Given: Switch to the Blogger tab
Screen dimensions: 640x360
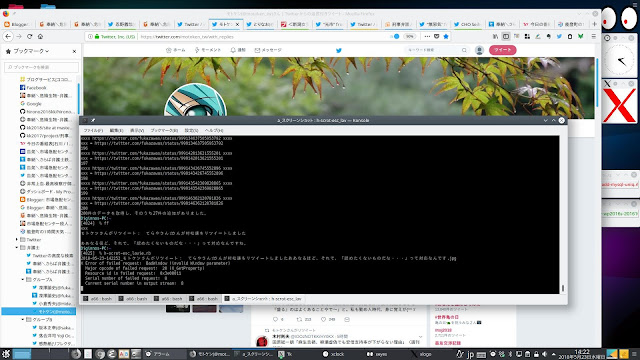Looking at the screenshot, I should tap(18, 24).
